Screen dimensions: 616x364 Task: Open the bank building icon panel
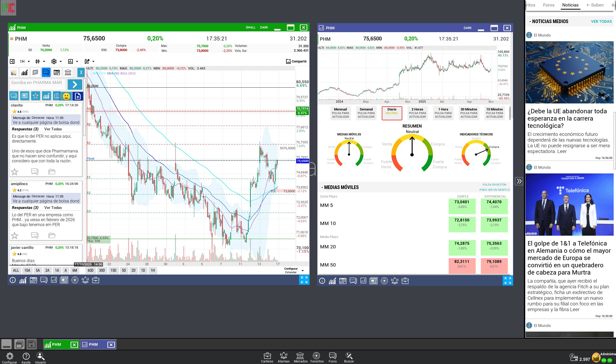pyautogui.click(x=68, y=73)
